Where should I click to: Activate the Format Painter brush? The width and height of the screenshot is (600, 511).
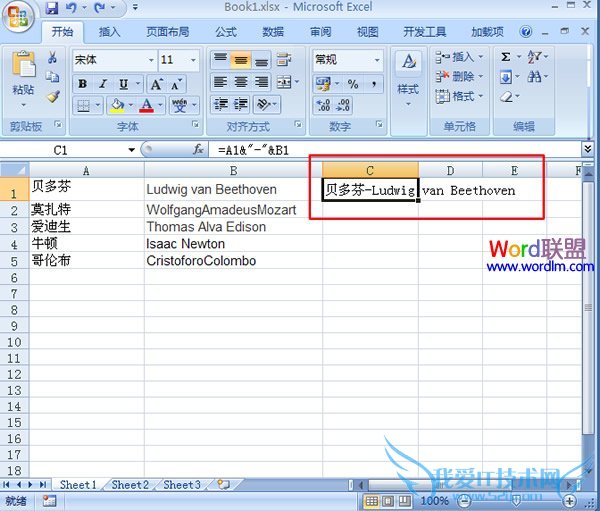pyautogui.click(x=53, y=96)
